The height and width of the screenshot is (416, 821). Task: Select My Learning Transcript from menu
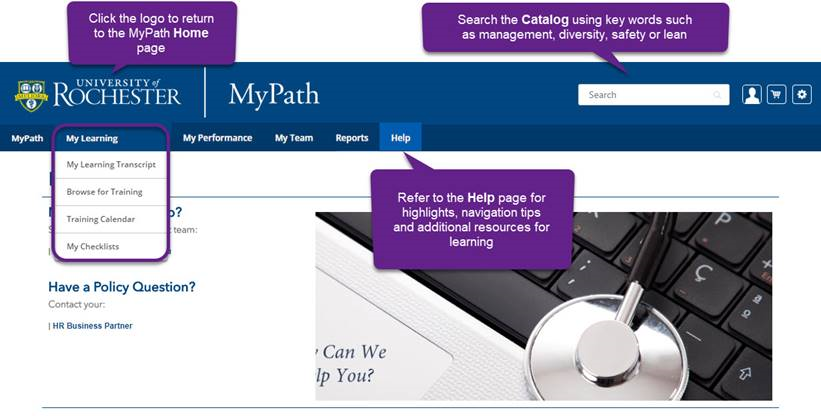point(111,164)
